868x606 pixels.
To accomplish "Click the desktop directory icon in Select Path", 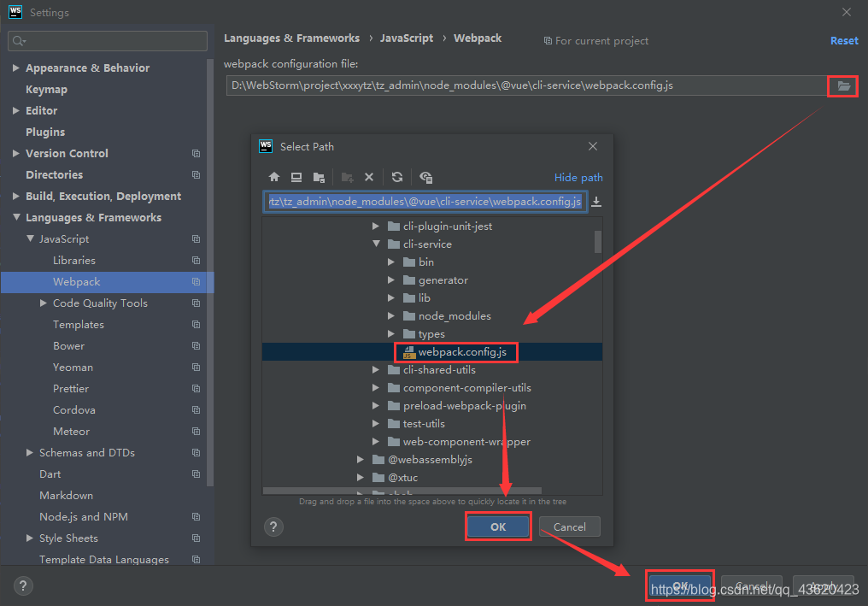I will coord(296,177).
